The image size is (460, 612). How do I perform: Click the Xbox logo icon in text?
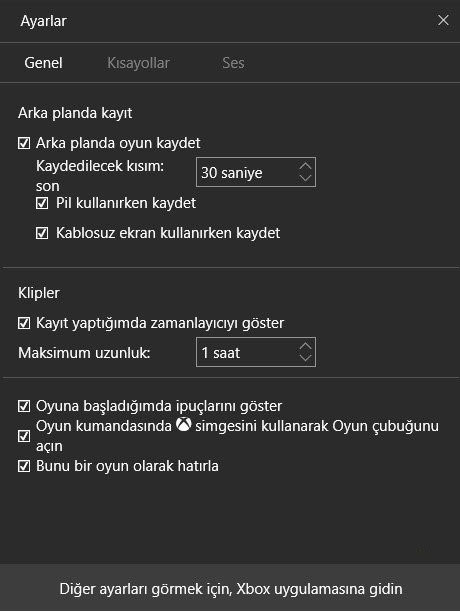coord(183,425)
